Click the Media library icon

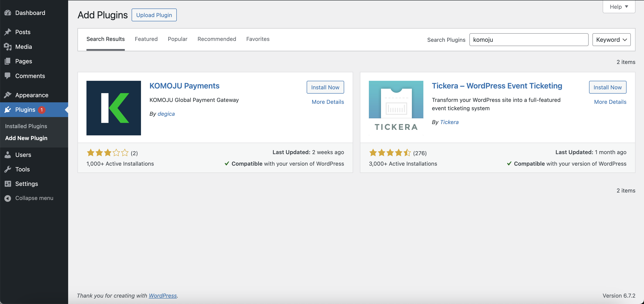pos(8,47)
